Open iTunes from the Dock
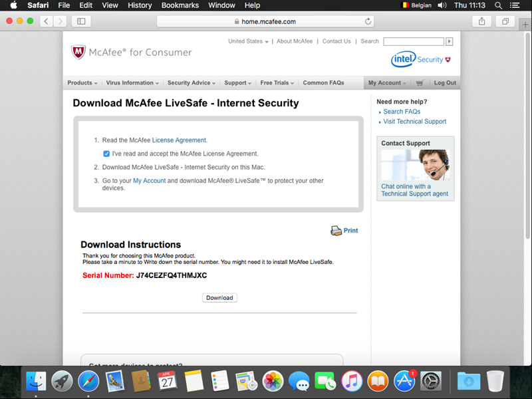The height and width of the screenshot is (399, 532). (352, 381)
